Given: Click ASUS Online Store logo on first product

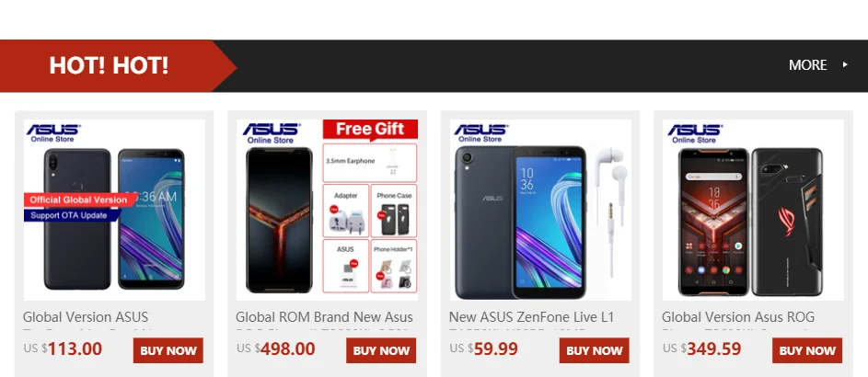Looking at the screenshot, I should [x=52, y=132].
